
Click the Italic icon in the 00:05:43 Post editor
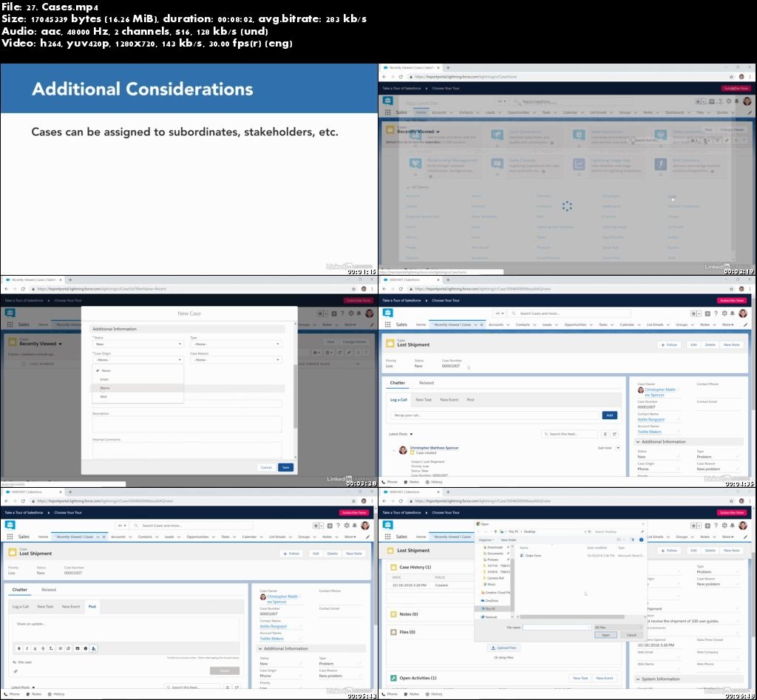[27, 648]
